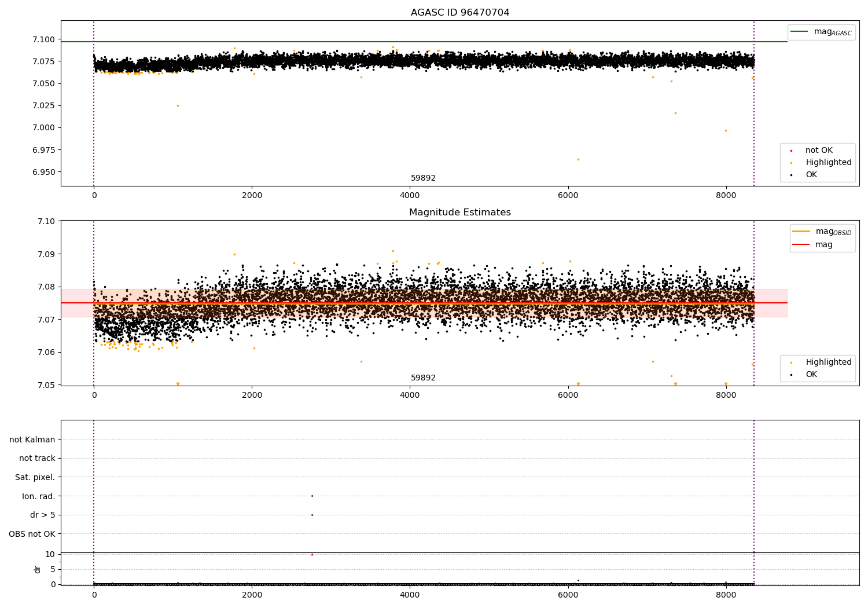Click the 'not track' axis label

37,459
